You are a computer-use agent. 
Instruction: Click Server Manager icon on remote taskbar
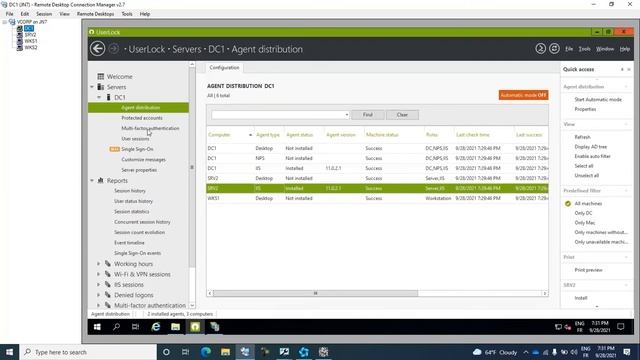215,327
